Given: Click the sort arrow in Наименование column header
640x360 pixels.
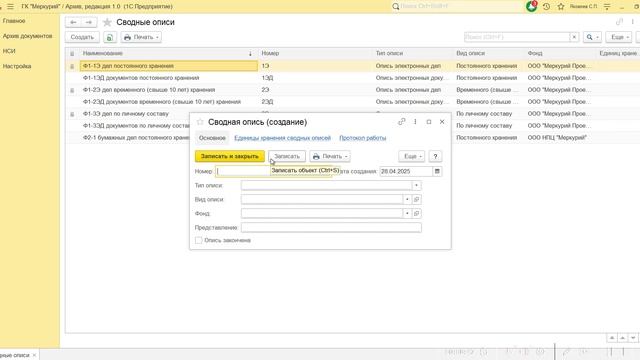Looking at the screenshot, I should coord(250,54).
